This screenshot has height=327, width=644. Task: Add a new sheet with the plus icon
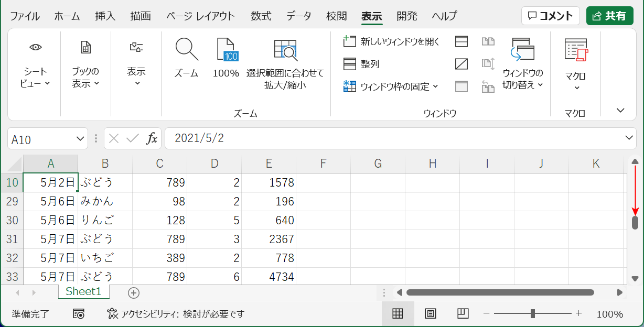click(x=134, y=293)
